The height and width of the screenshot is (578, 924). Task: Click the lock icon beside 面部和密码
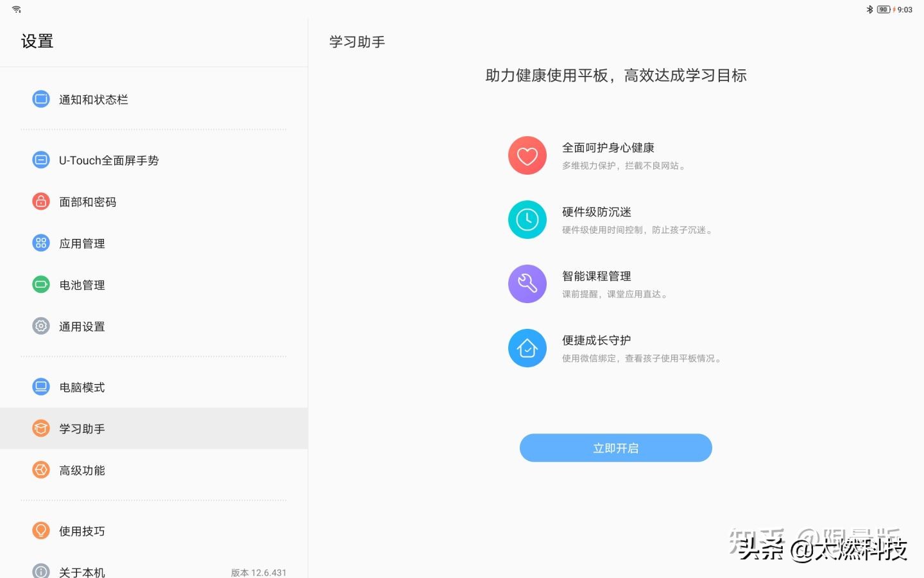tap(40, 201)
